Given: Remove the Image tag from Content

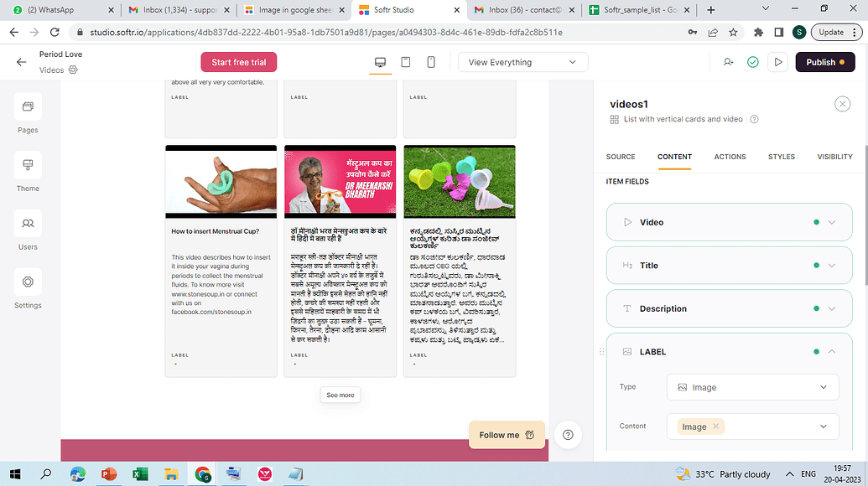Looking at the screenshot, I should (x=715, y=427).
